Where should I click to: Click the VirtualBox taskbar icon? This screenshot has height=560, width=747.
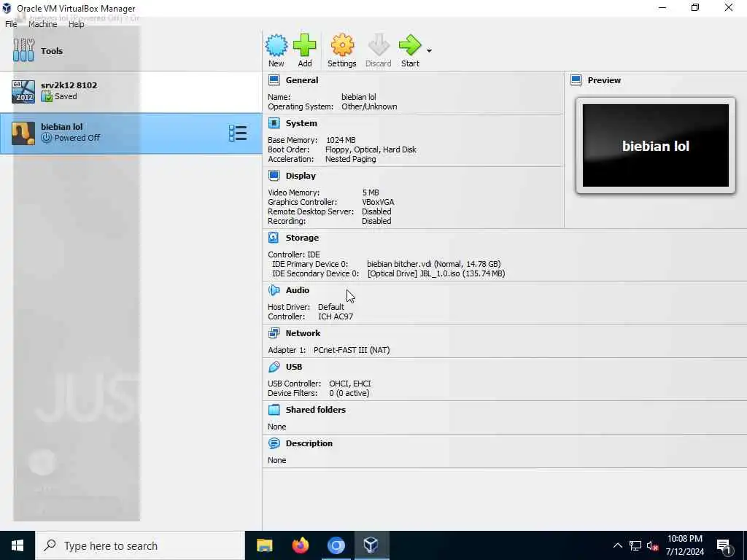371,545
